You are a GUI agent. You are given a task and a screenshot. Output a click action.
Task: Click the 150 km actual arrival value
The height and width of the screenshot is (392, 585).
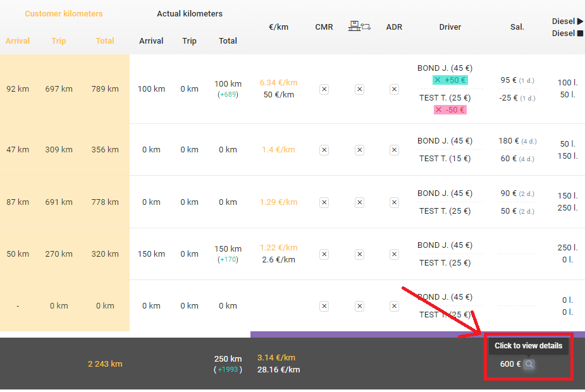pos(151,254)
